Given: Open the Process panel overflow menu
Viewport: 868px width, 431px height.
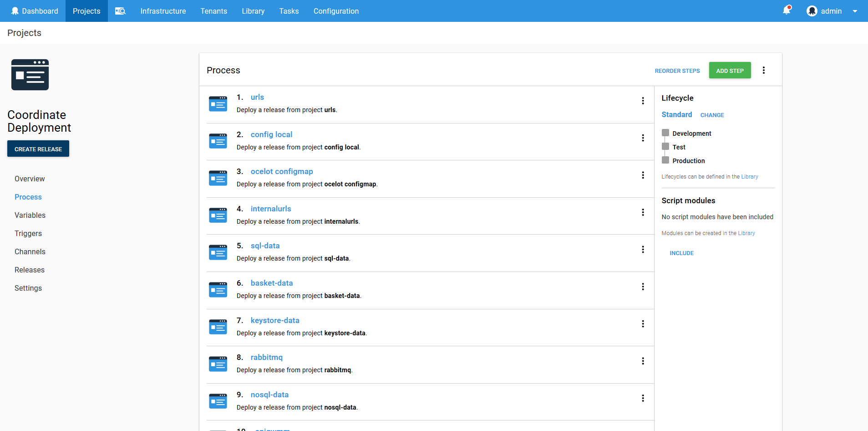Looking at the screenshot, I should (x=764, y=70).
